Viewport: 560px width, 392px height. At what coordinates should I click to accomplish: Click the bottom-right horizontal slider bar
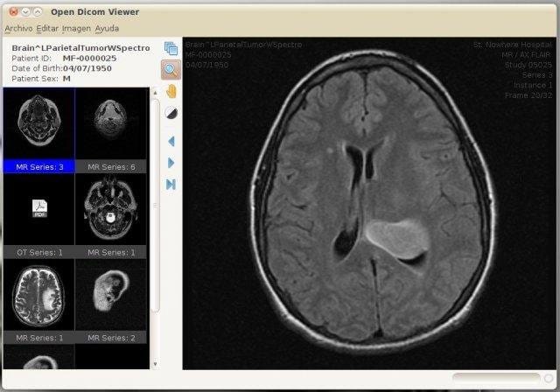point(495,378)
